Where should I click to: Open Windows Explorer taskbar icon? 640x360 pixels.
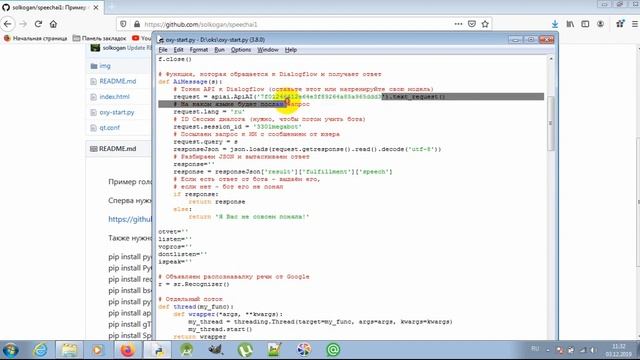click(x=69, y=350)
